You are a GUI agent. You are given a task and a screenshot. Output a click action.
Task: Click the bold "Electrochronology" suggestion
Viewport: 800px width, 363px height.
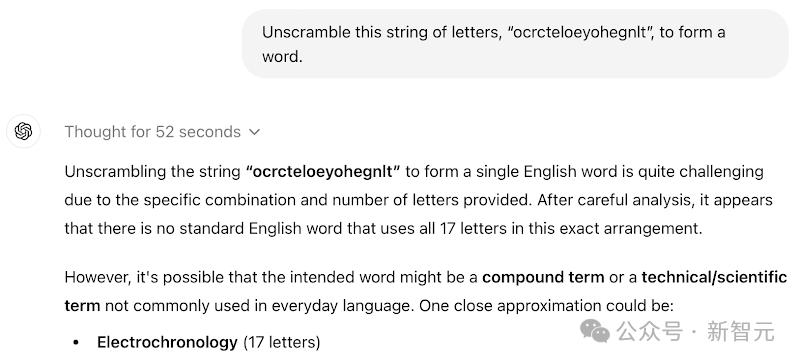coord(167,342)
